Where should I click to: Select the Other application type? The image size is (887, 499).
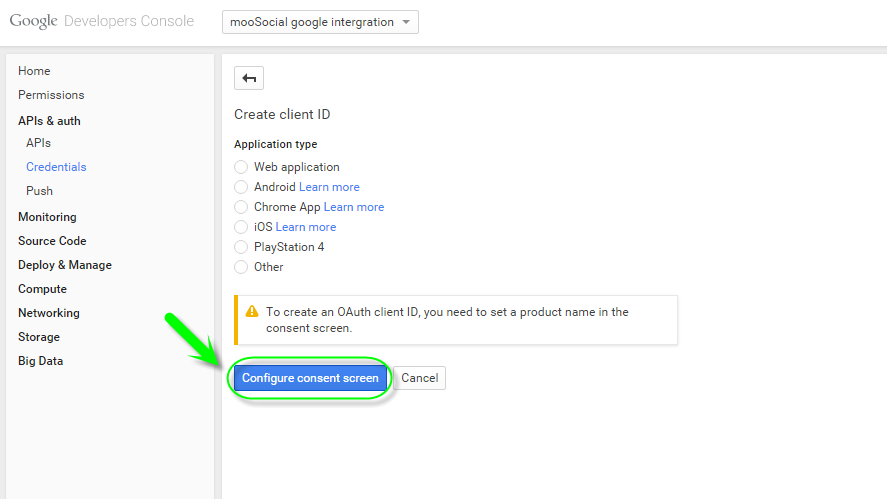pyautogui.click(x=241, y=267)
